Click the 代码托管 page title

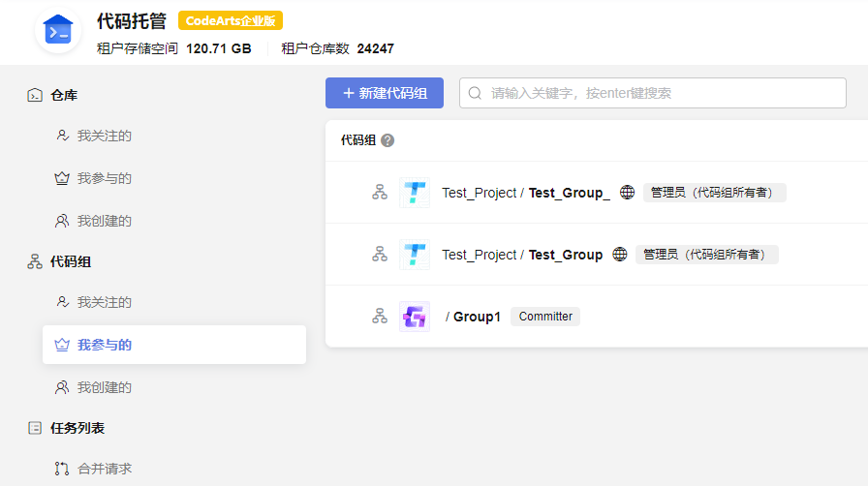[132, 21]
